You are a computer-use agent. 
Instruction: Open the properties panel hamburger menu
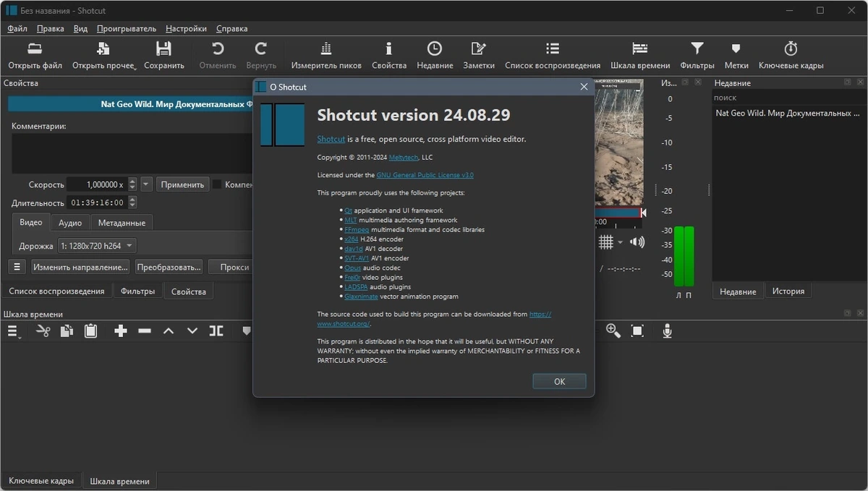(x=17, y=267)
